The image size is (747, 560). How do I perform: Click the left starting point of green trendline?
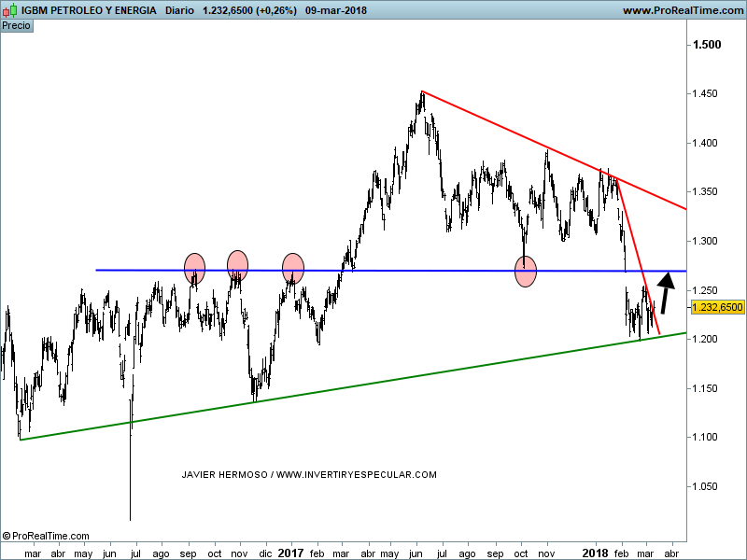pyautogui.click(x=20, y=440)
